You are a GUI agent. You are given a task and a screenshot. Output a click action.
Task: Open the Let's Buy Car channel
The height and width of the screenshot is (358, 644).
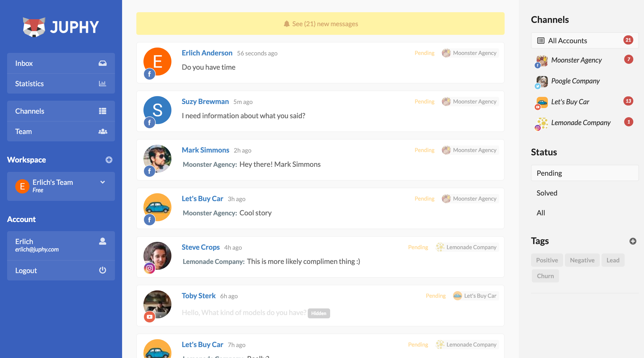570,102
